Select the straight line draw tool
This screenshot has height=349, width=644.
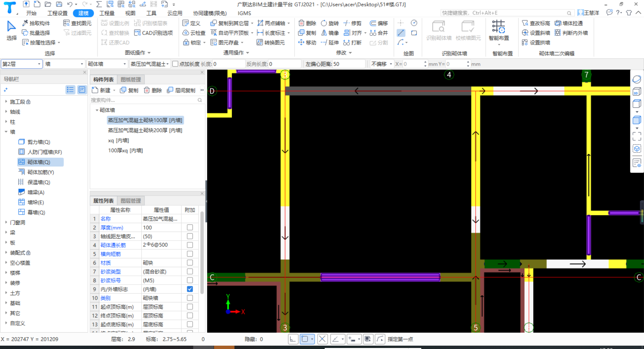coord(401,33)
